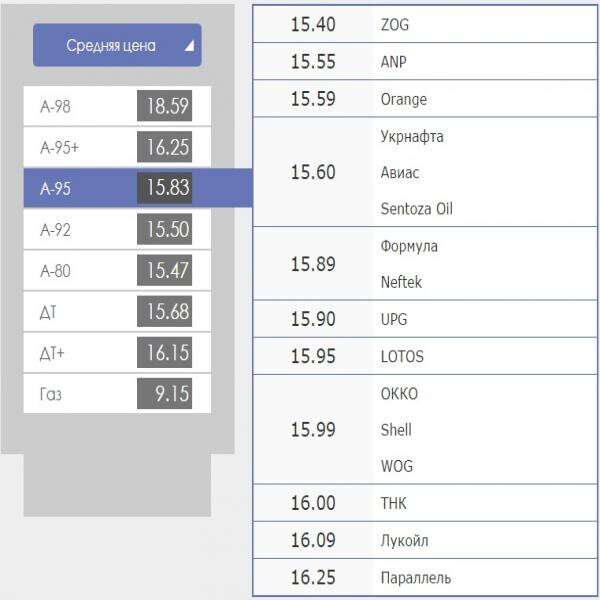Open the Укрнафта station entry
The image size is (600, 600).
coord(412,137)
